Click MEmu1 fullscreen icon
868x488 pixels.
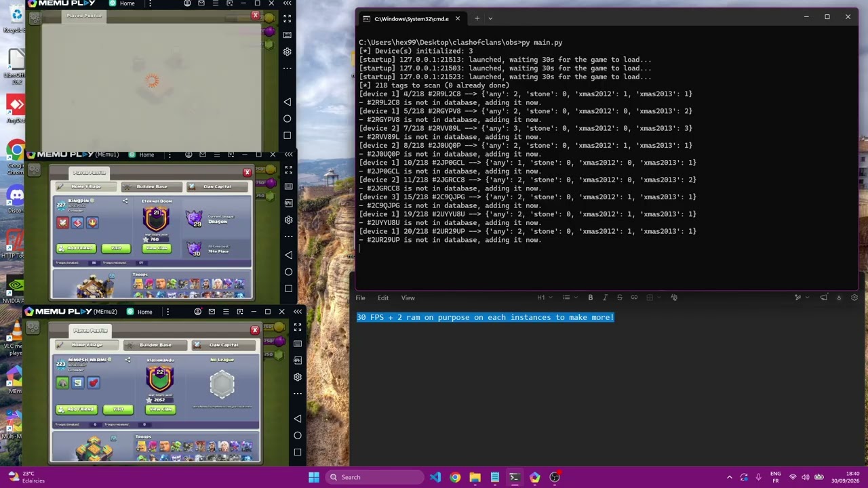[x=288, y=170]
